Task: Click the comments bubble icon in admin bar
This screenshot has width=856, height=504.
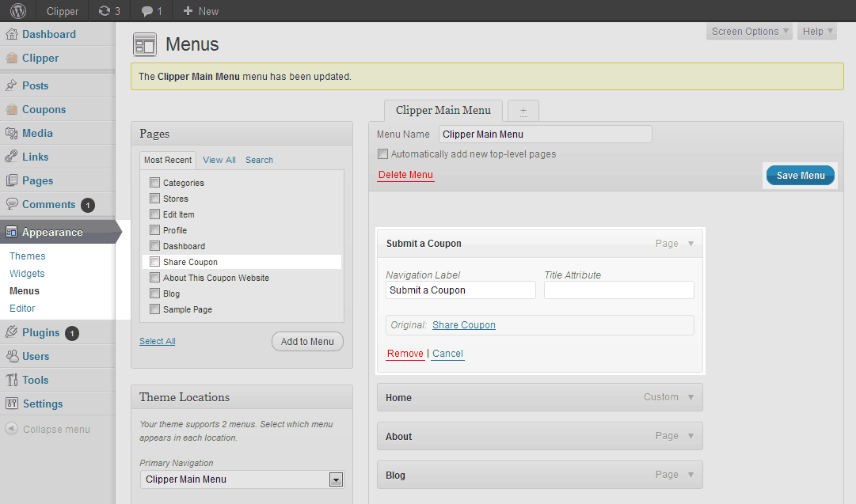Action: (147, 11)
